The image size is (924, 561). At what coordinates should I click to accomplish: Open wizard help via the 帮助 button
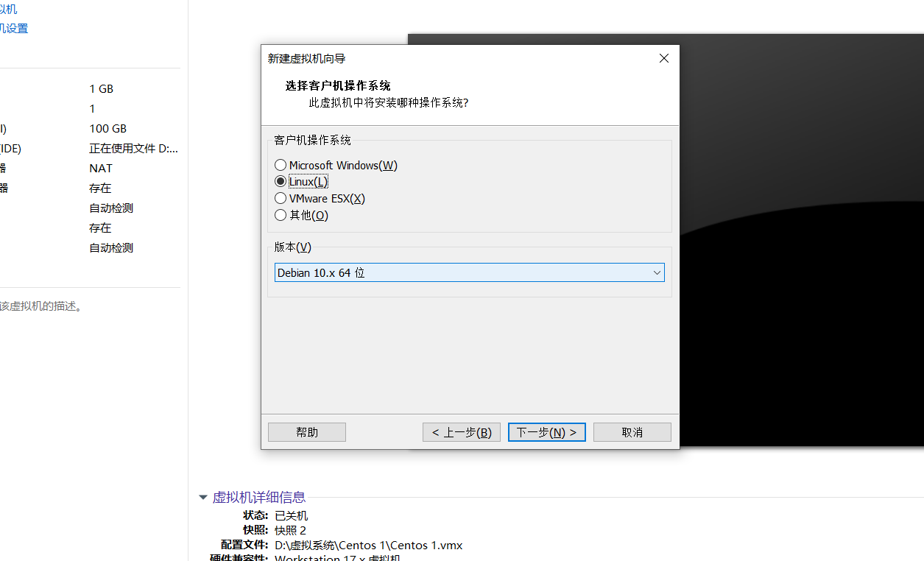306,432
